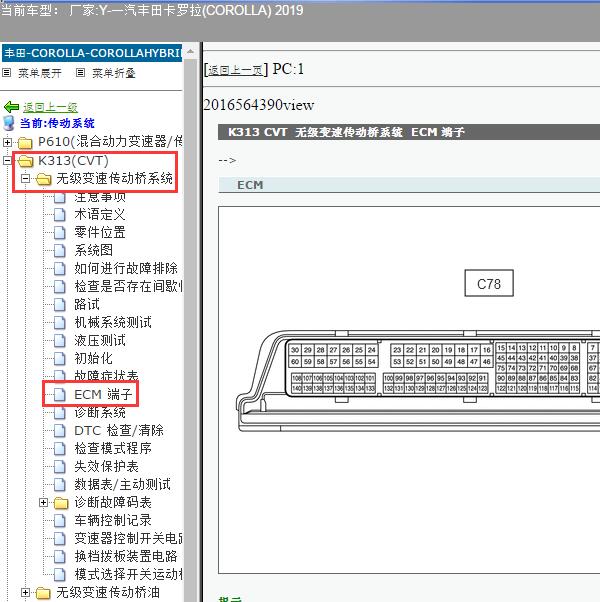Image resolution: width=600 pixels, height=602 pixels.
Task: Click the document icon beside 系统图
Action: point(60,250)
